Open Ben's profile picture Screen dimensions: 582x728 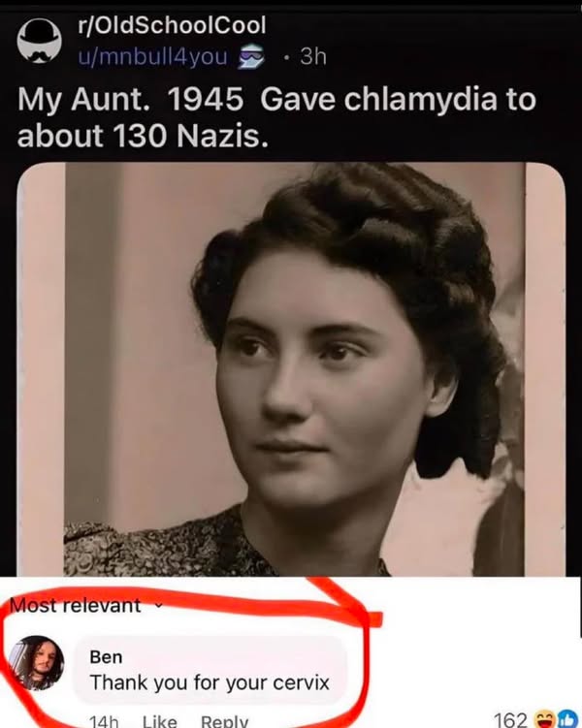click(x=37, y=662)
